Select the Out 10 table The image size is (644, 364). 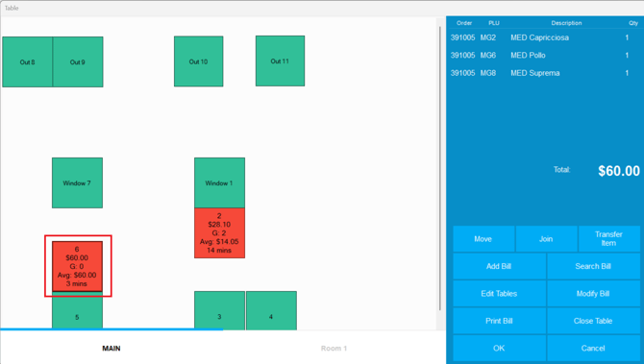198,61
